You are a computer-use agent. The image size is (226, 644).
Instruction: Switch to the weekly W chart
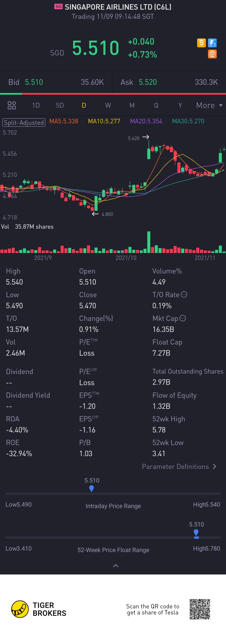coord(108,105)
